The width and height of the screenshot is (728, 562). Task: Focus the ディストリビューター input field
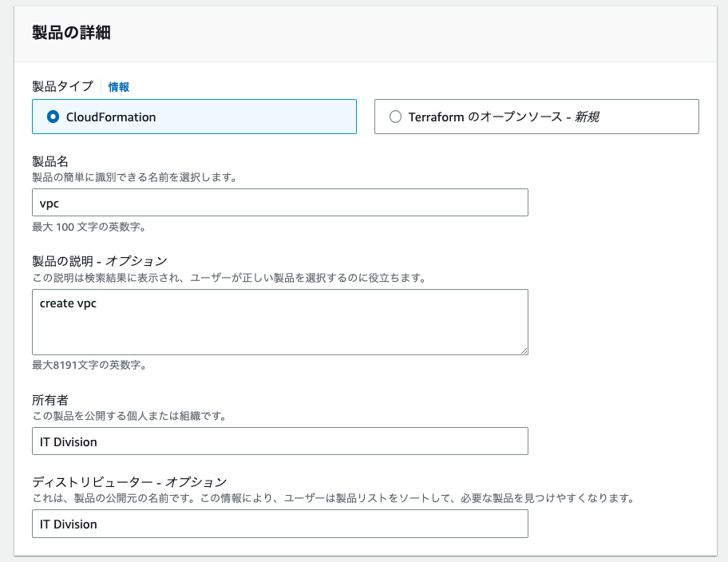(x=280, y=524)
